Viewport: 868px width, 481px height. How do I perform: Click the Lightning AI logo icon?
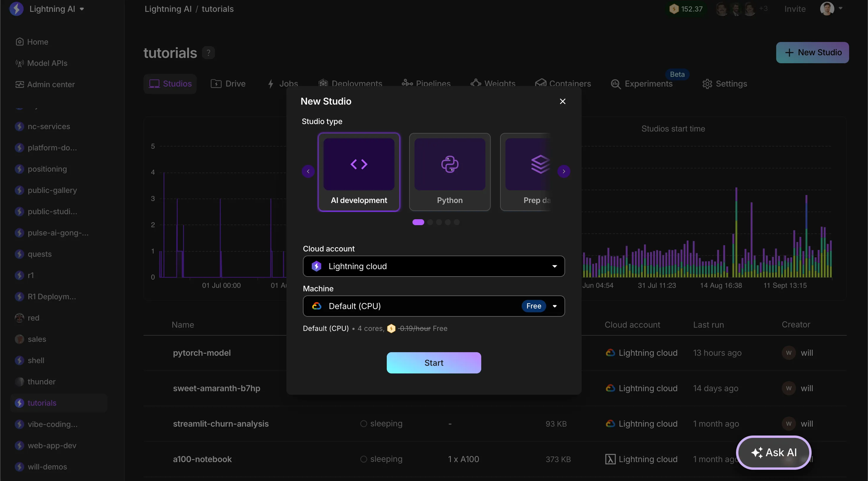tap(16, 9)
